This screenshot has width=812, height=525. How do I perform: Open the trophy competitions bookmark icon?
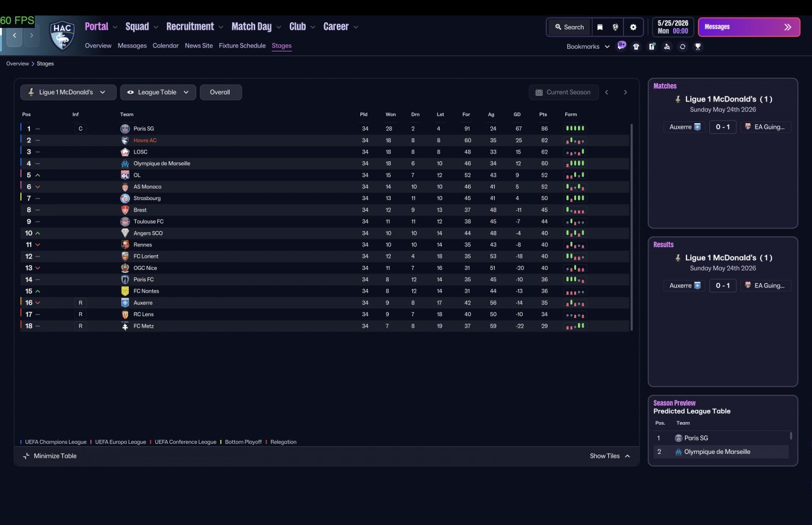(698, 46)
